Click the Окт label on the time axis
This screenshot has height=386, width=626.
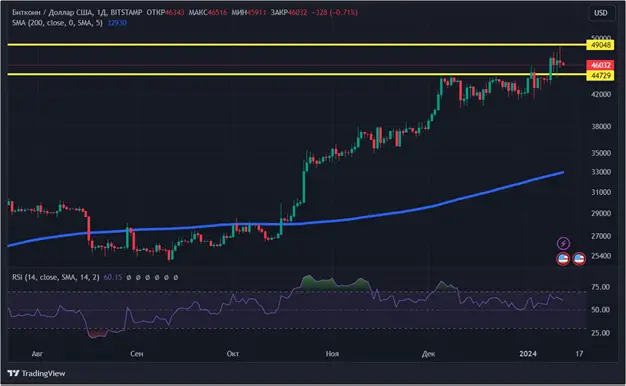tap(233, 354)
